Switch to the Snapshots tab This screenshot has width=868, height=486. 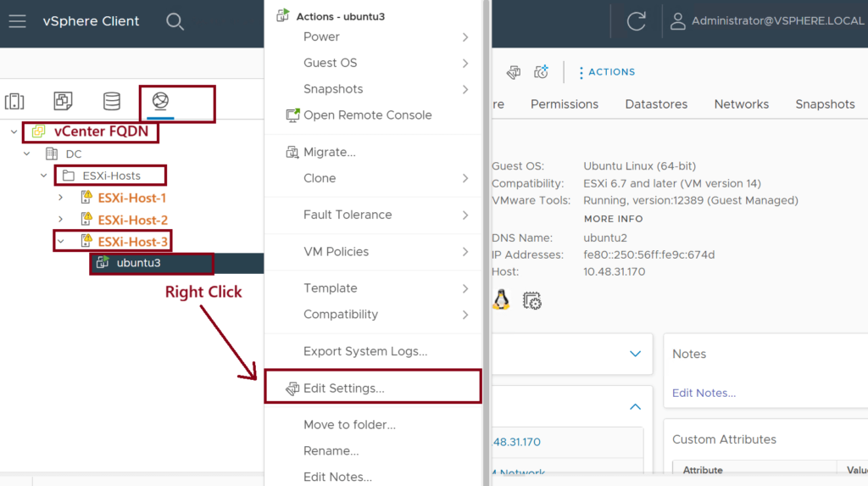click(825, 104)
